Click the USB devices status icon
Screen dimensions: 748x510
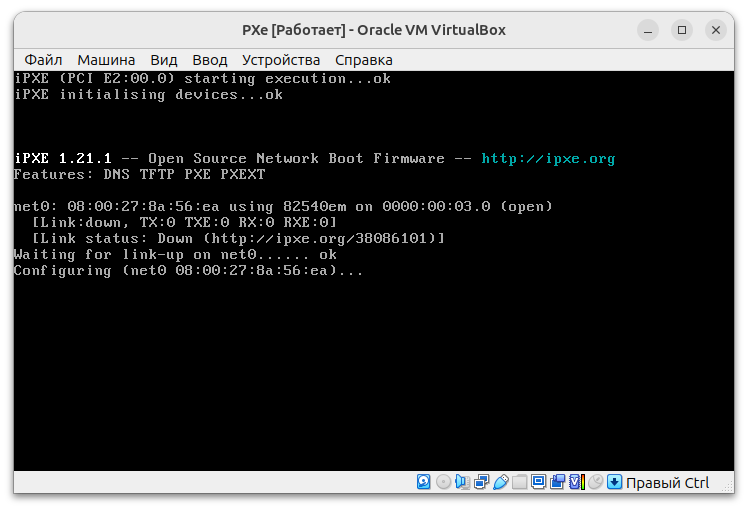click(500, 482)
